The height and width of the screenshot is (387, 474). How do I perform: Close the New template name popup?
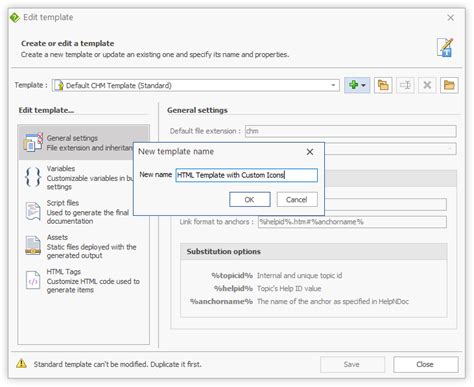pos(310,152)
